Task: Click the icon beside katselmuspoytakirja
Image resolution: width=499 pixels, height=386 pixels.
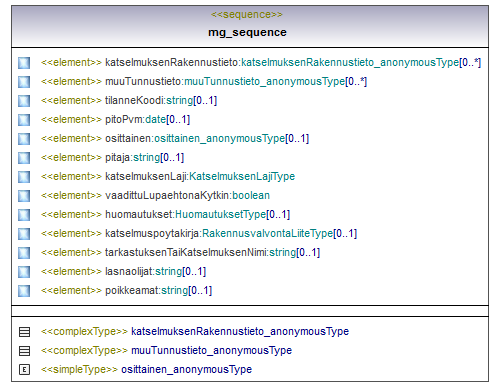Action: [24, 234]
